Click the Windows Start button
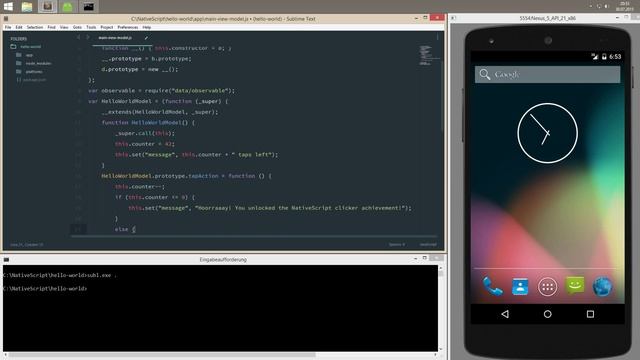 pyautogui.click(x=8, y=7)
